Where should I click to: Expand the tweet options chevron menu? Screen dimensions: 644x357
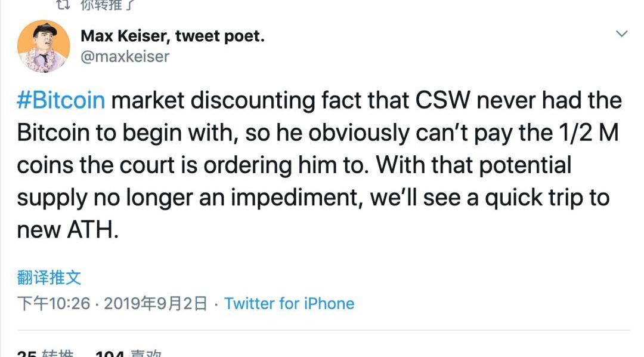(x=621, y=34)
